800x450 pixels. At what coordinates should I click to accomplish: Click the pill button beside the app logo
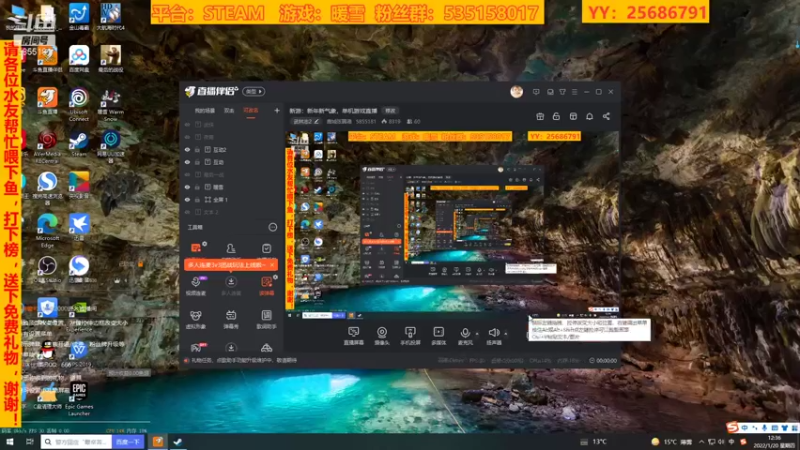254,91
